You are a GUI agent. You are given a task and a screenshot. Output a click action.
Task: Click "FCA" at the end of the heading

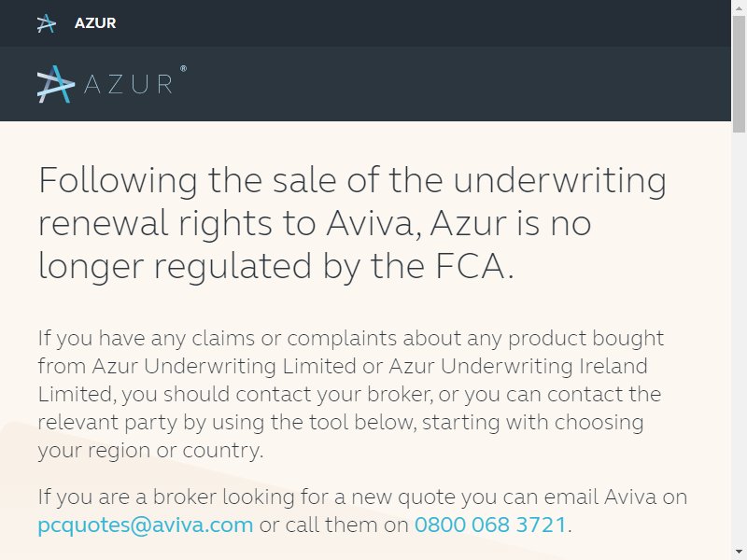click(470, 266)
